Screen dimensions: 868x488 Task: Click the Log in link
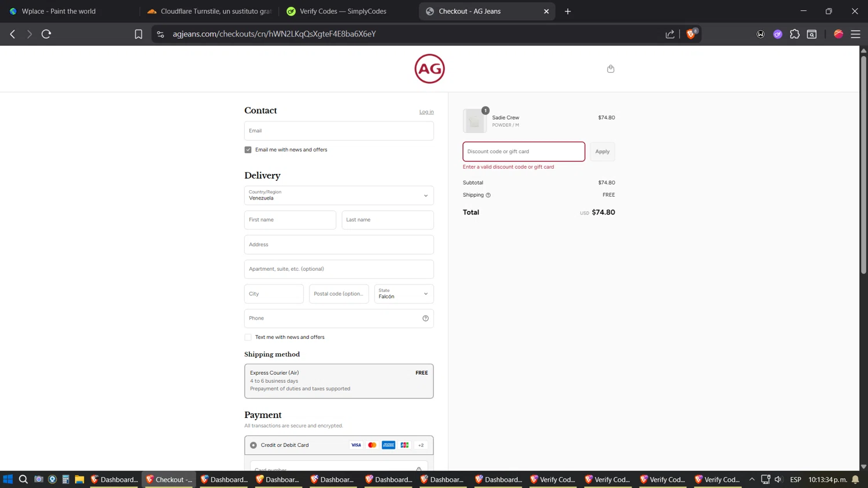(426, 112)
